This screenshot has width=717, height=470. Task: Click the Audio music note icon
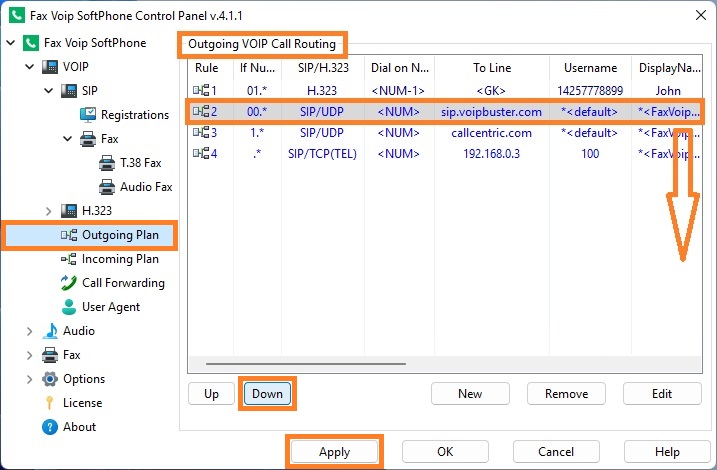point(49,331)
